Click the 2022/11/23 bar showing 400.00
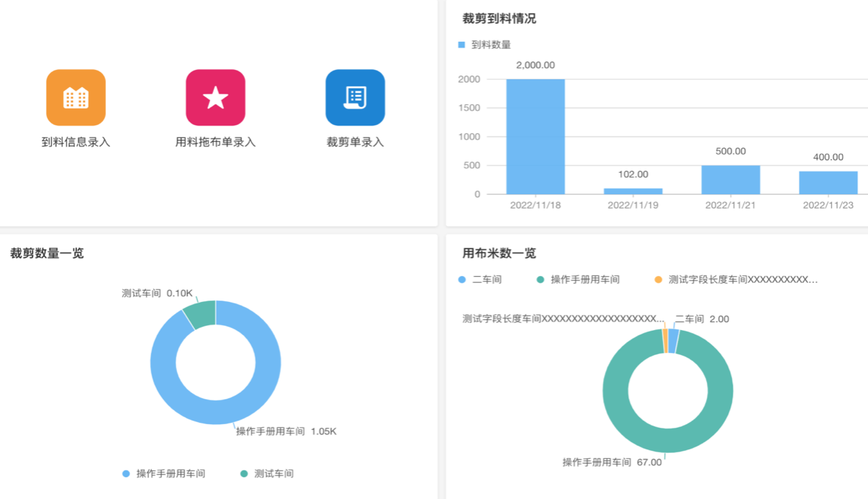The height and width of the screenshot is (499, 868). (x=828, y=183)
